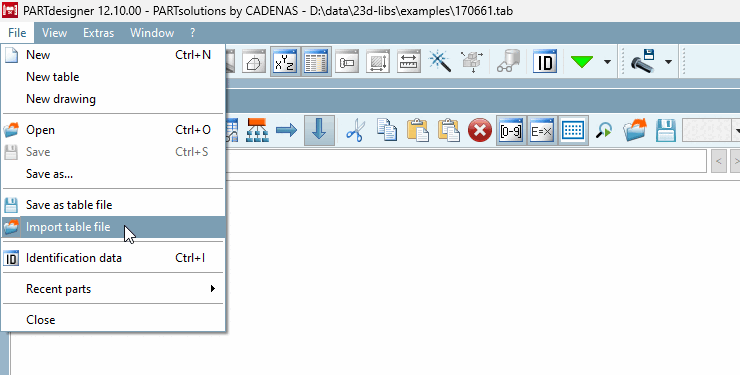Click the long text input field

(466, 161)
